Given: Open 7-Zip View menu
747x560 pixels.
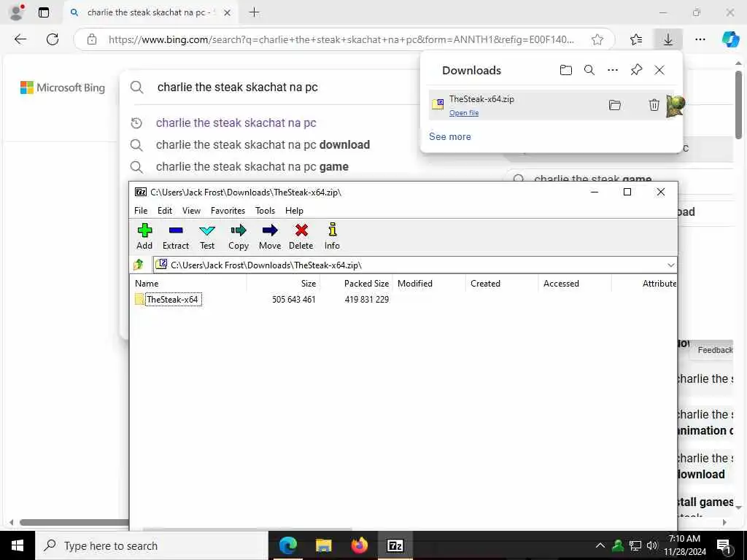Looking at the screenshot, I should 191,211.
